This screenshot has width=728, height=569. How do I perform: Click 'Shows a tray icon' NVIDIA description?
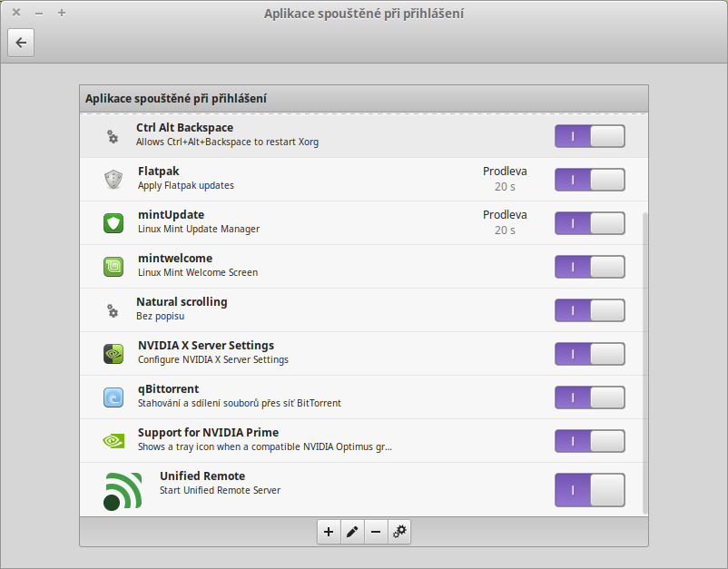(265, 446)
